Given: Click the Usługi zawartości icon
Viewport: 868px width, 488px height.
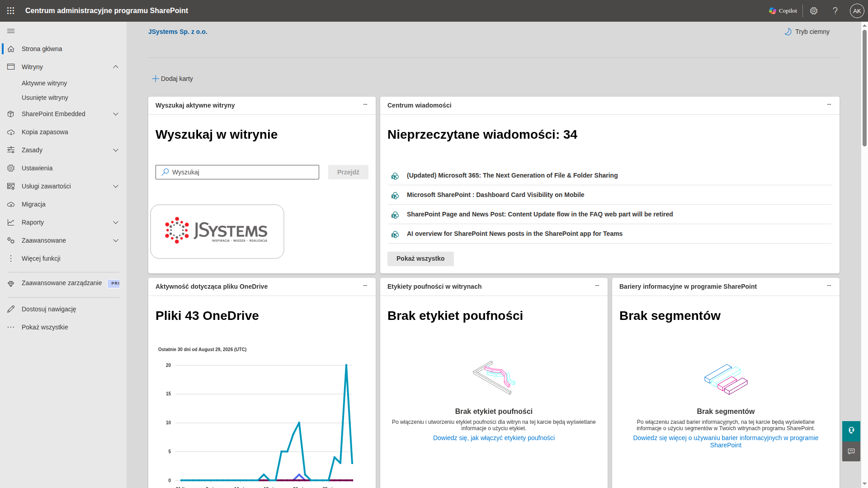Looking at the screenshot, I should tap(11, 186).
